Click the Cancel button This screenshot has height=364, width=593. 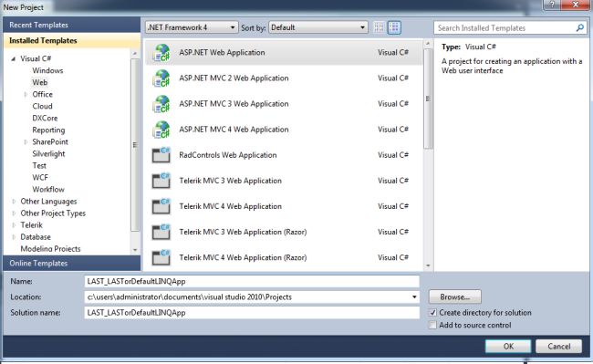coord(558,347)
